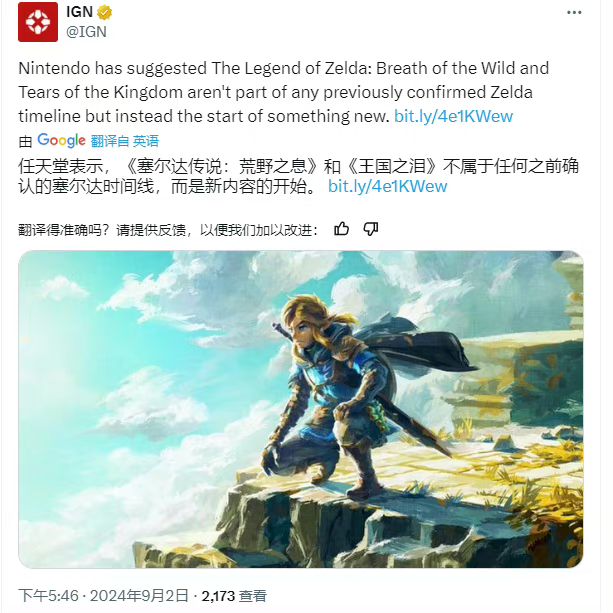Click the 查看 label after the view count
The height and width of the screenshot is (613, 613).
click(253, 596)
